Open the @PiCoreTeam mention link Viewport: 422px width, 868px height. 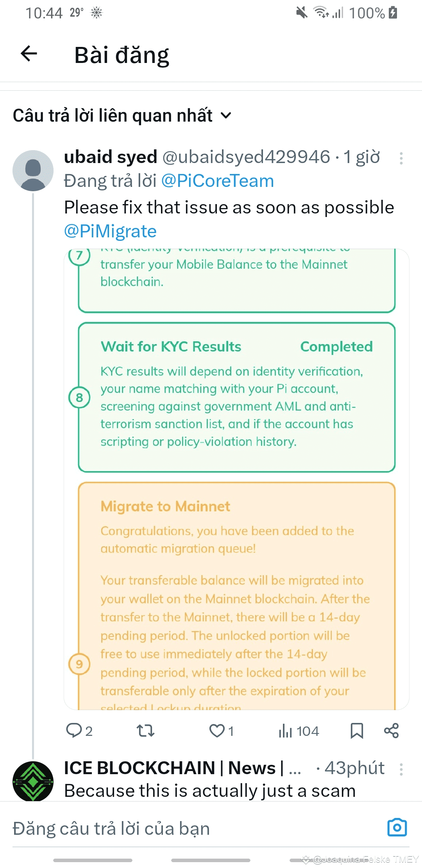[x=217, y=181]
